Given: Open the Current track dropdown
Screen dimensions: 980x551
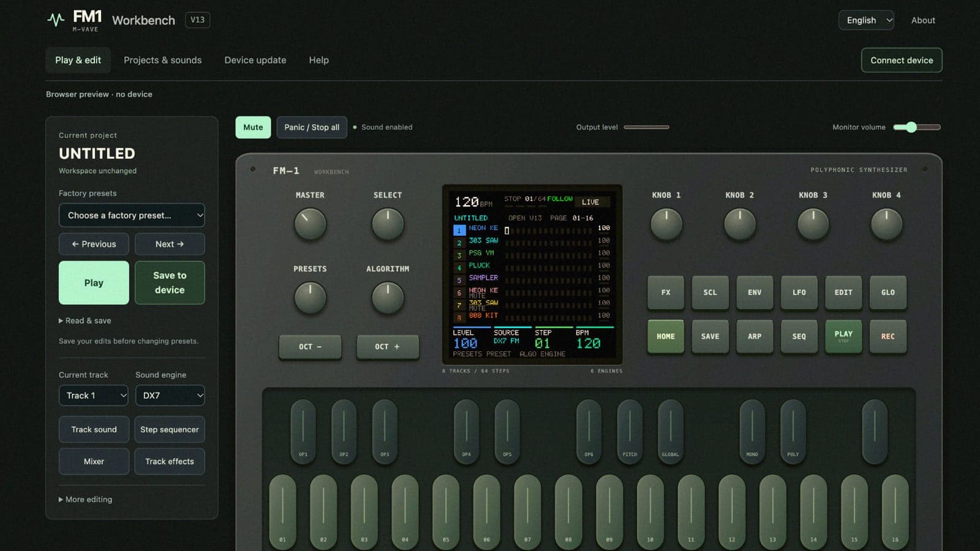Looking at the screenshot, I should pos(93,395).
